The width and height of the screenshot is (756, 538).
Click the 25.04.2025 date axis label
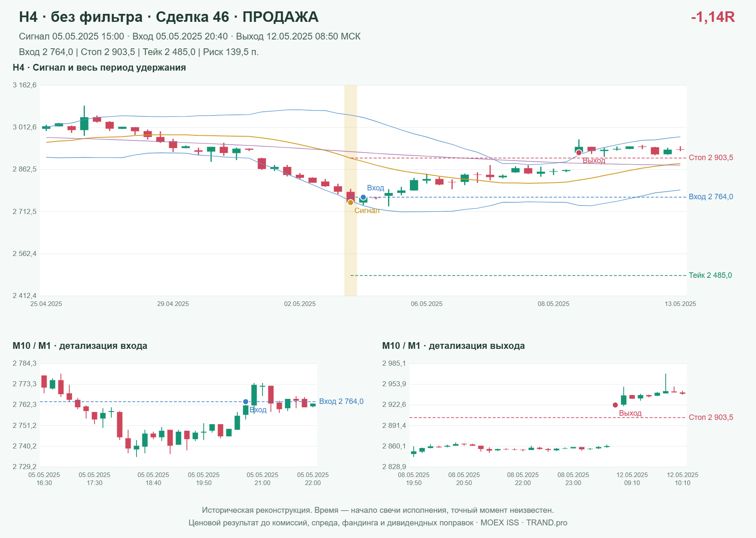[x=46, y=304]
